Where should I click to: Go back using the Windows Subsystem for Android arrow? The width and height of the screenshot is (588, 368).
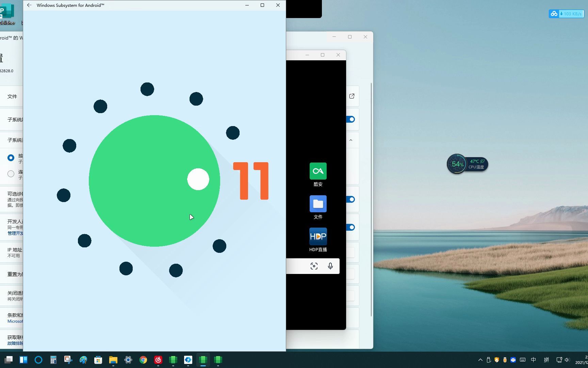pyautogui.click(x=29, y=5)
